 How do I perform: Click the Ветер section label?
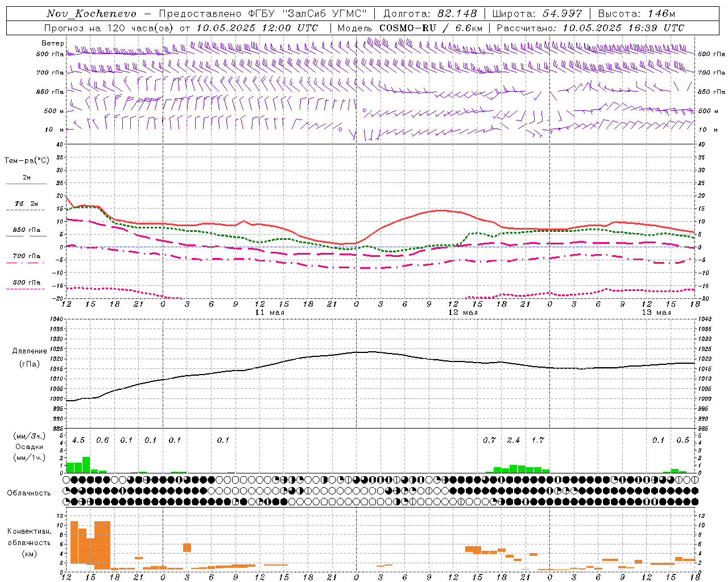pos(52,43)
